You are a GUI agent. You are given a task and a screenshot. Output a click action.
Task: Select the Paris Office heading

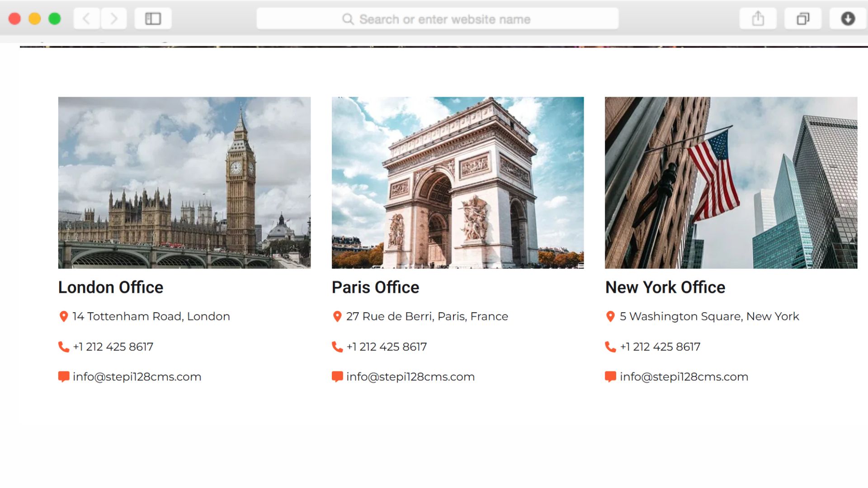[x=375, y=287]
